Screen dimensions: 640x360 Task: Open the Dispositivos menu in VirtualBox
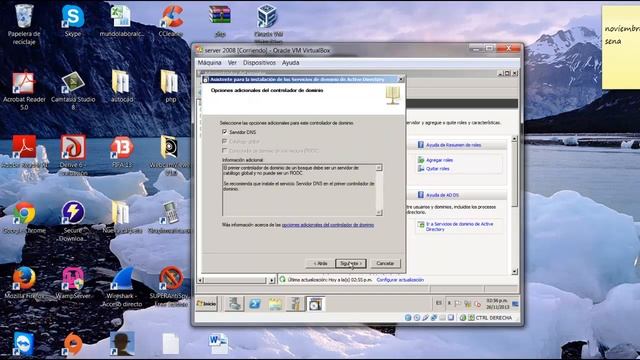[259, 62]
